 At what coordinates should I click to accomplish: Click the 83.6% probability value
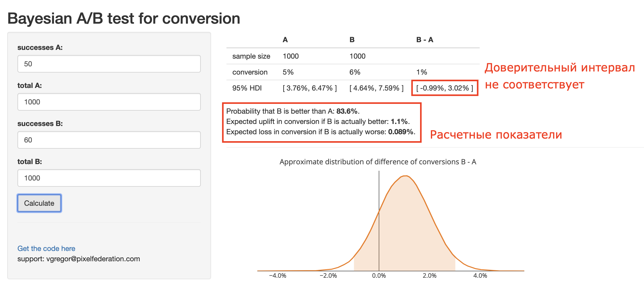point(347,111)
